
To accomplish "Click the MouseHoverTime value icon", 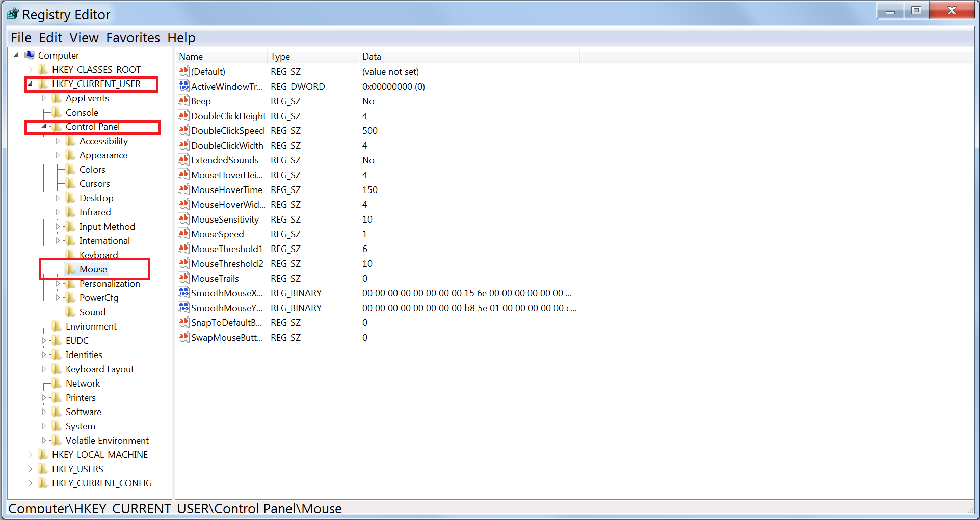I will coord(184,189).
